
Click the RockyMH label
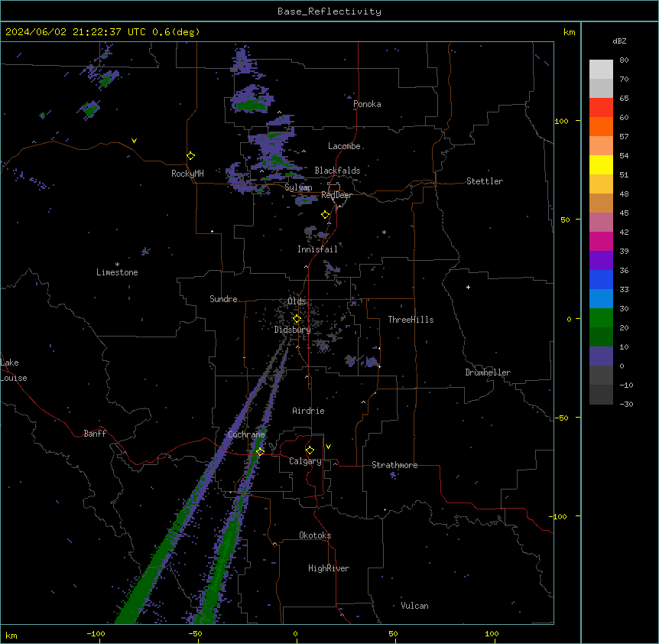click(187, 174)
